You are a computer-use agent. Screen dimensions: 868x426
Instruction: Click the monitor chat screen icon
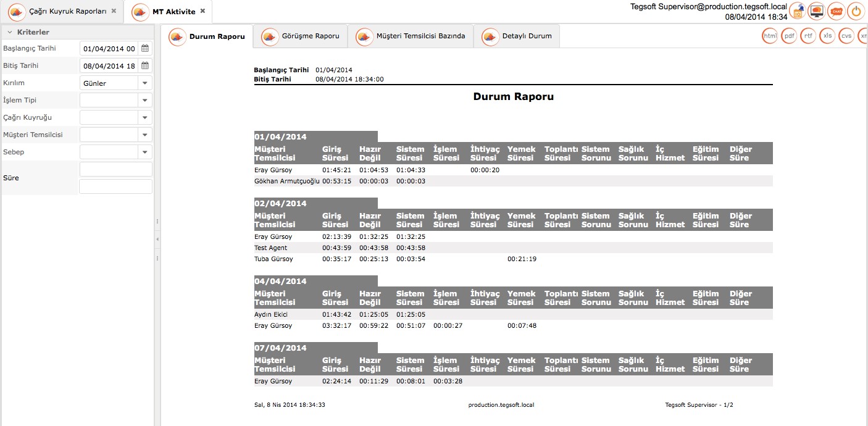817,10
